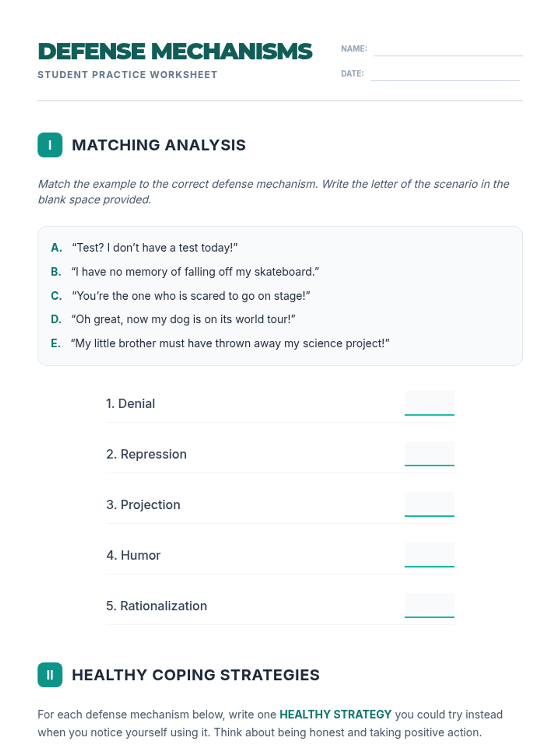Click the '1. Denial' label

click(130, 403)
